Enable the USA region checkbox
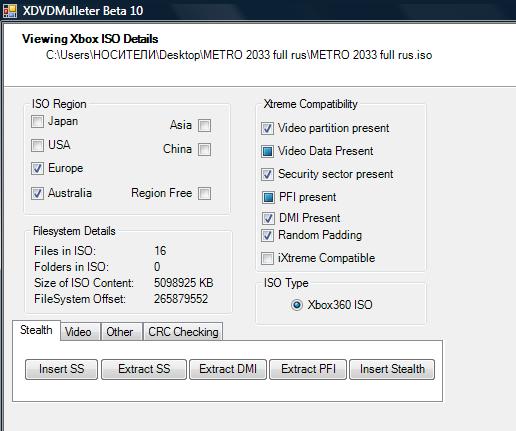Image resolution: width=516 pixels, height=431 pixels. [x=37, y=145]
